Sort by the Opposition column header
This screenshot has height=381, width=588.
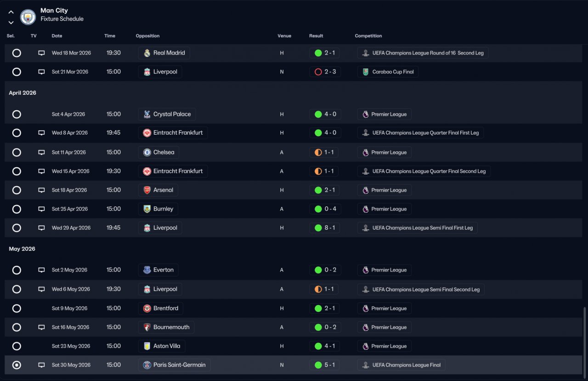147,36
